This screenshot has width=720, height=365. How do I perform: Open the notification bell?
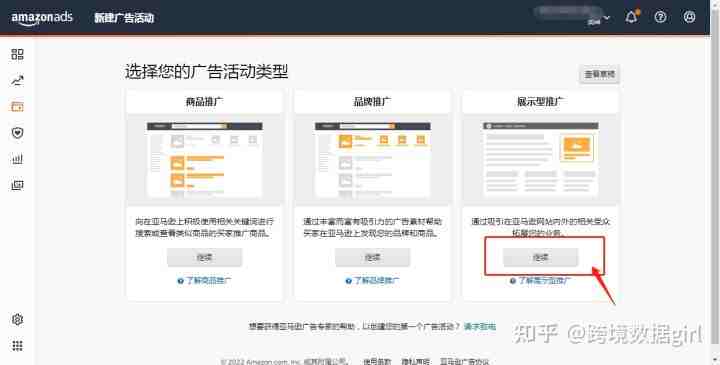pos(632,17)
